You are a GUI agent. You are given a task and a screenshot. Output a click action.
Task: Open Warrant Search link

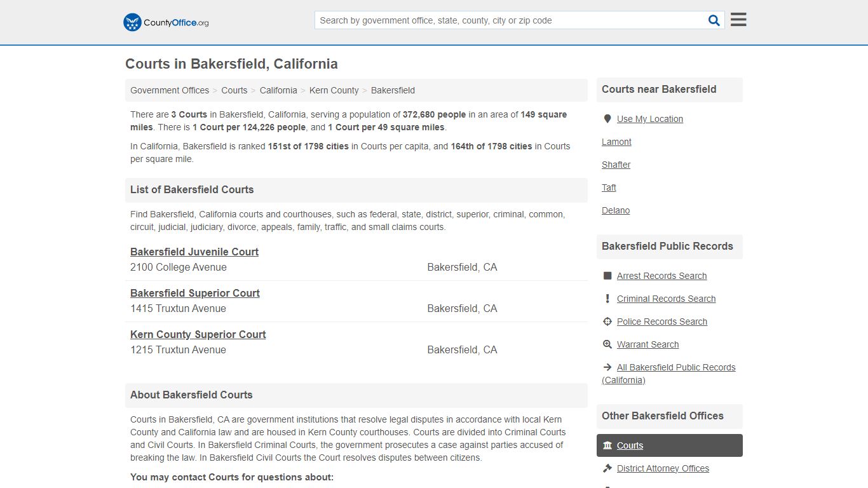648,344
